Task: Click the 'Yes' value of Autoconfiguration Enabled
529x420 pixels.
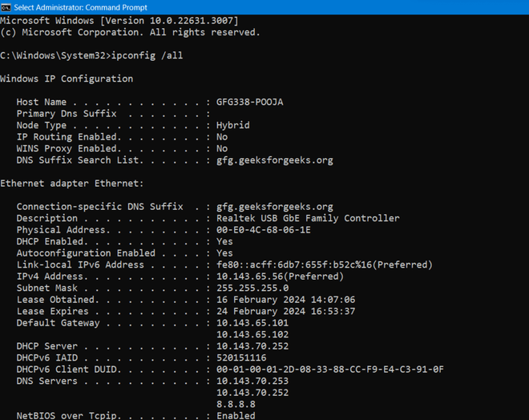Action: (224, 253)
